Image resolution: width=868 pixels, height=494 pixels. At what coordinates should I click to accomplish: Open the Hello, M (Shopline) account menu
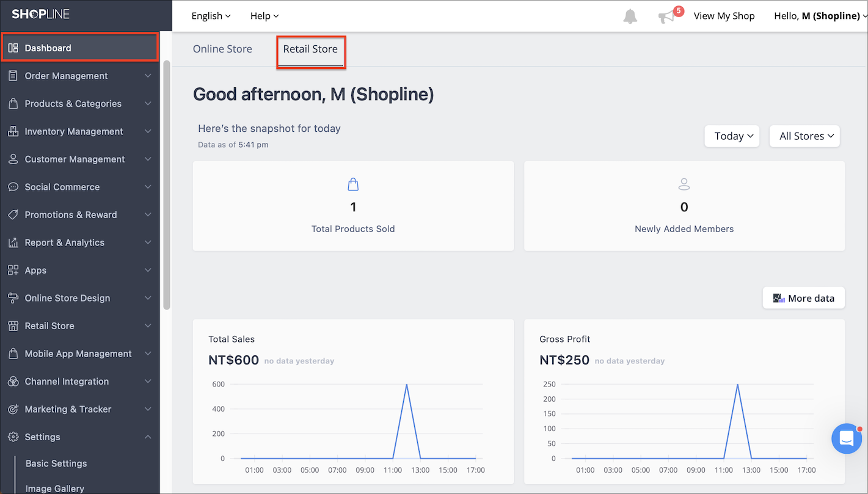(820, 16)
